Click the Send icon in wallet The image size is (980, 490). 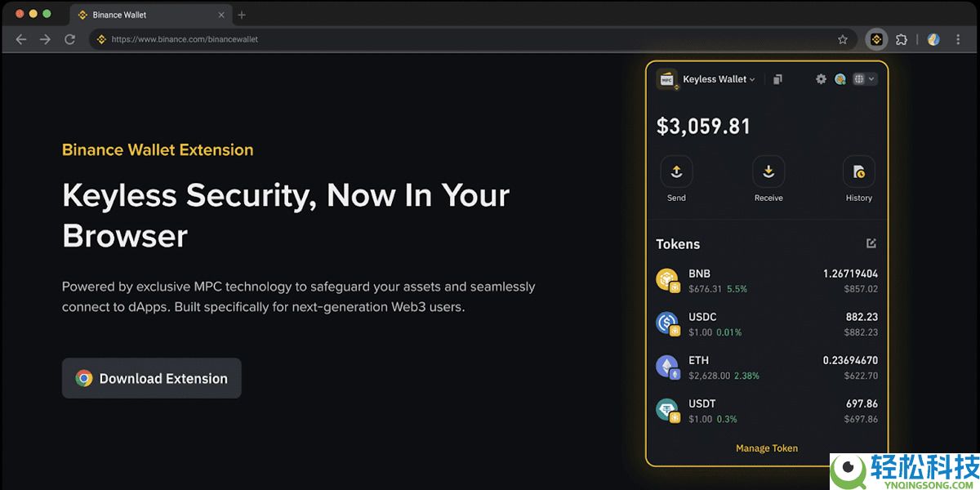point(676,172)
